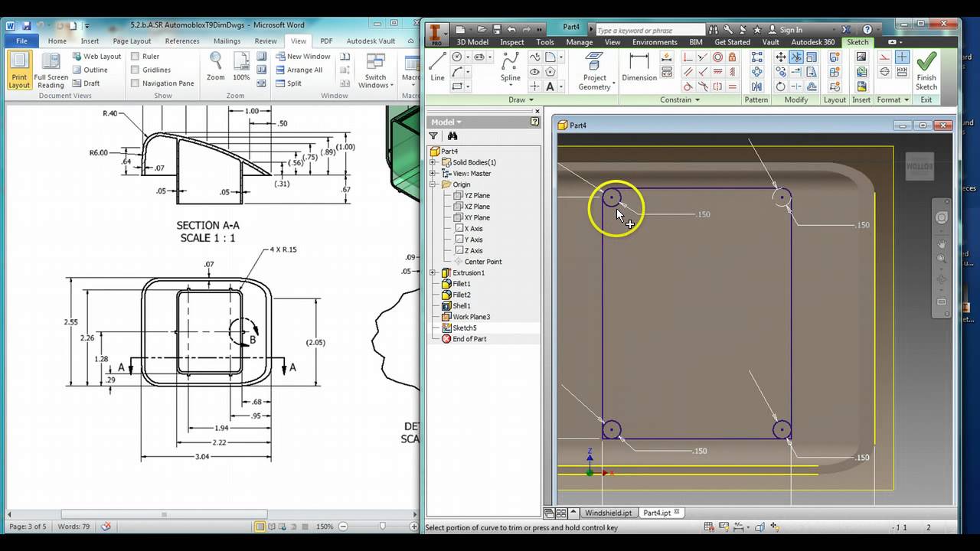The height and width of the screenshot is (551, 980).
Task: Collapse the Origin folder in the model browser
Action: click(x=433, y=184)
